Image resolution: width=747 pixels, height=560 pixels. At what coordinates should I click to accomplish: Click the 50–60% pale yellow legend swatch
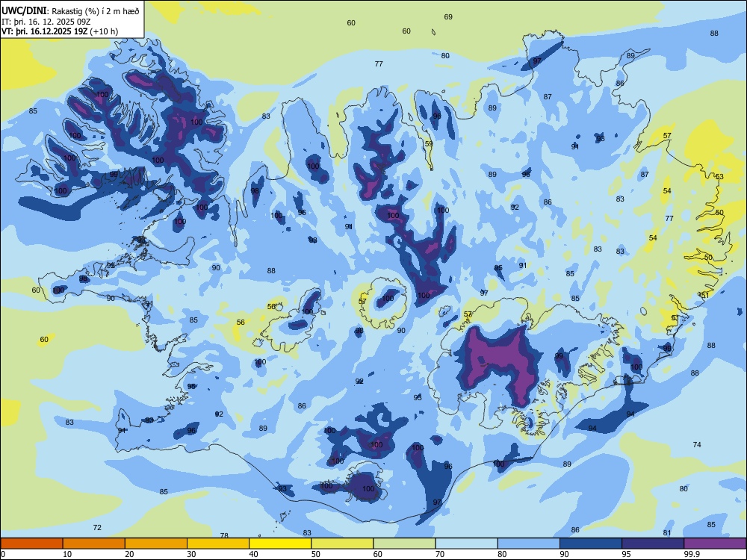342,544
